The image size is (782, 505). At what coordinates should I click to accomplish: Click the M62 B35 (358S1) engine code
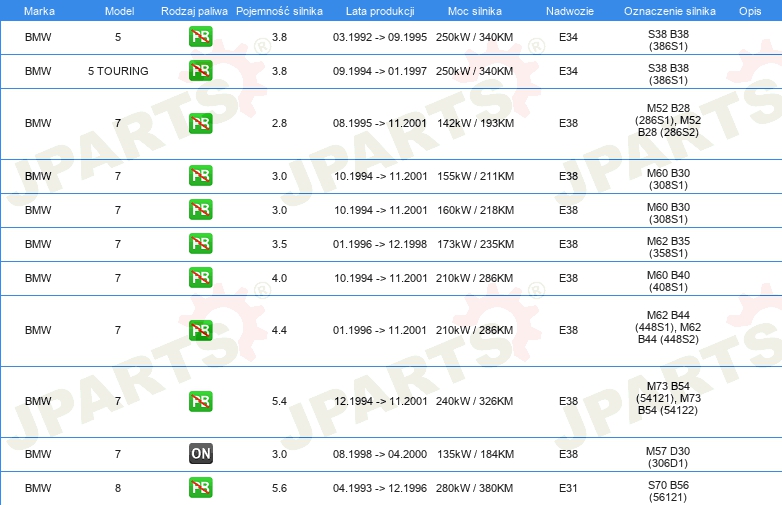coord(668,247)
